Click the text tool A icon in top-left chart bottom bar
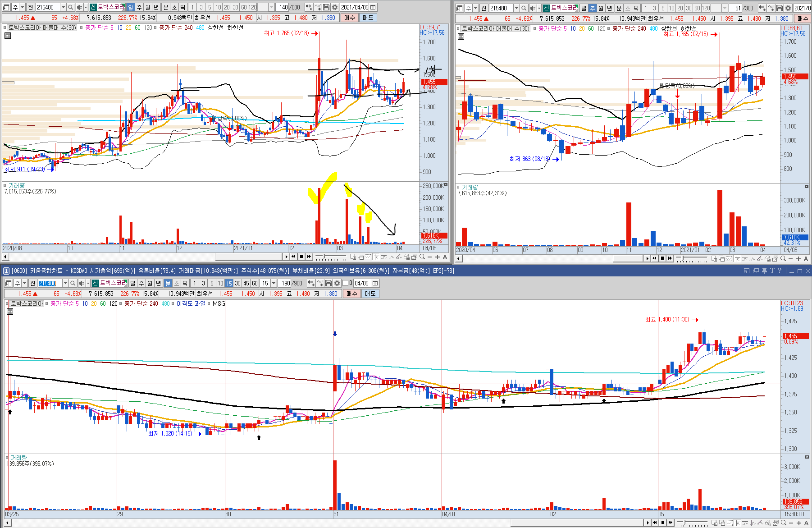The image size is (812, 528). pyautogui.click(x=445, y=257)
